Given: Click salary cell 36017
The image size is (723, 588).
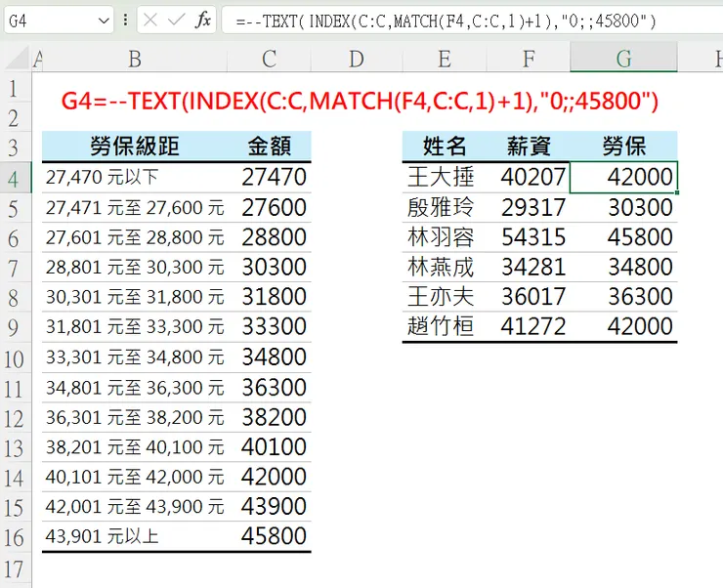Looking at the screenshot, I should pyautogui.click(x=528, y=297).
